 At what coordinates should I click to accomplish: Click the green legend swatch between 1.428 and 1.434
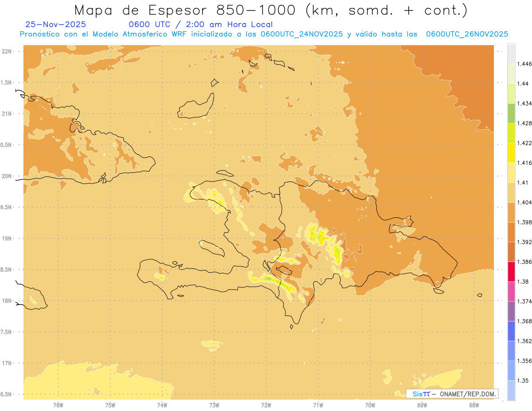click(x=511, y=113)
